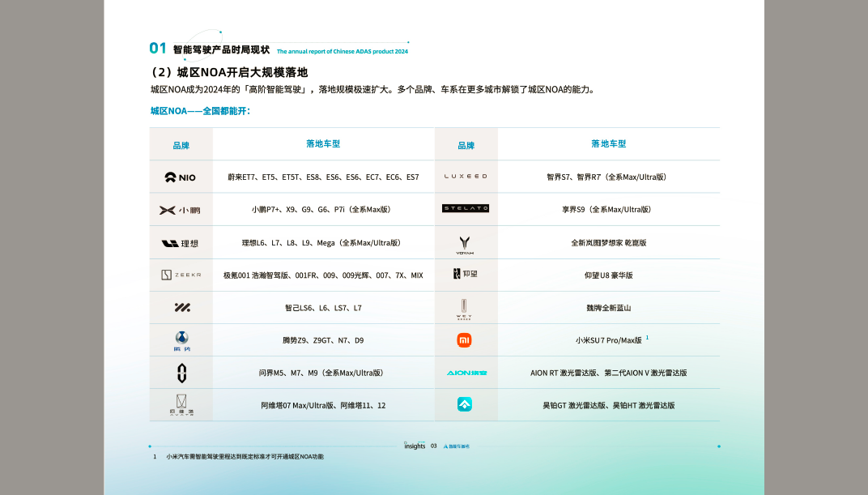Click the left 落地车型 column header
The image size is (868, 495).
(x=323, y=144)
